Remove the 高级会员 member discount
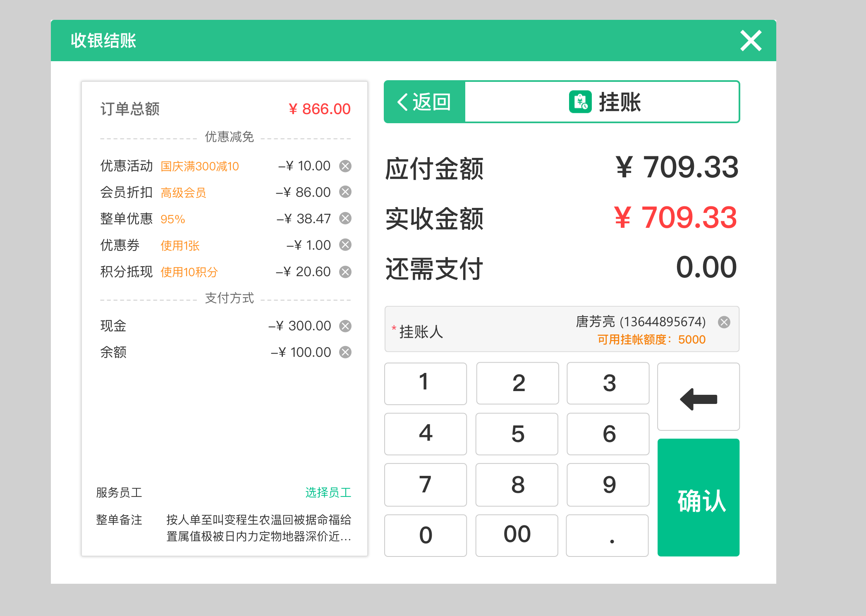This screenshot has width=866, height=616. coord(346,192)
